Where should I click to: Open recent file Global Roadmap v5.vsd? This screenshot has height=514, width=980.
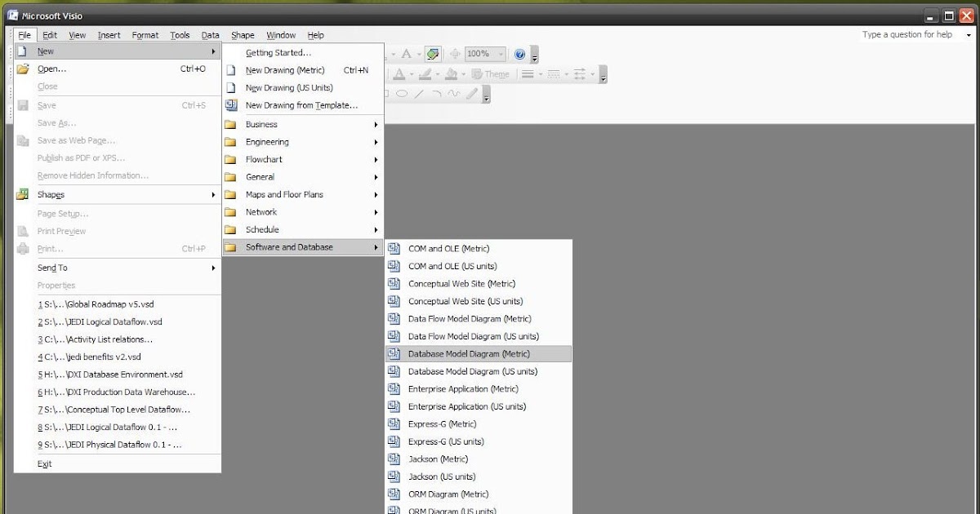point(118,304)
